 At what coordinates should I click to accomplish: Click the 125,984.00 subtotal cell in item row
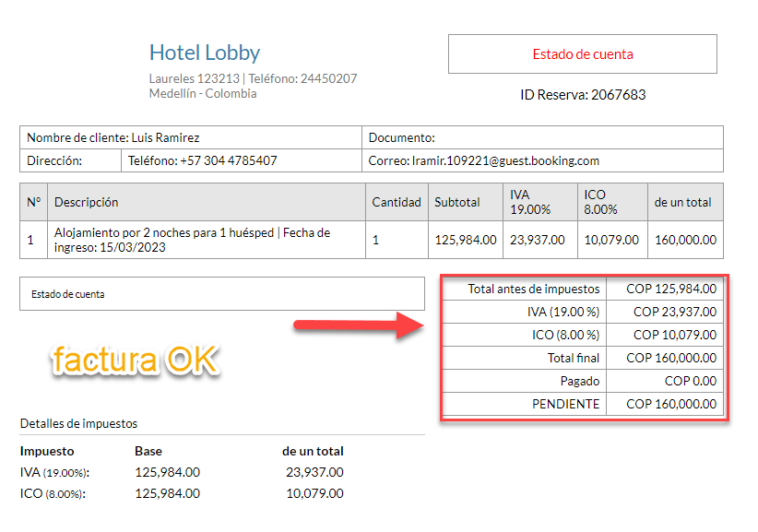pyautogui.click(x=466, y=240)
